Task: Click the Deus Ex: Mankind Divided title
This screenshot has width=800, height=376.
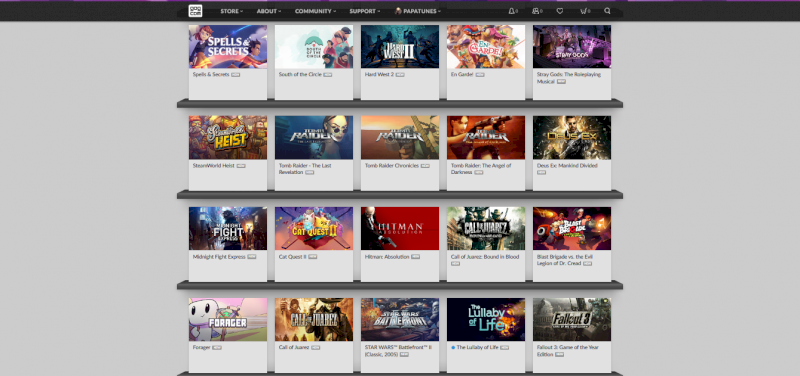Action: [x=567, y=165]
